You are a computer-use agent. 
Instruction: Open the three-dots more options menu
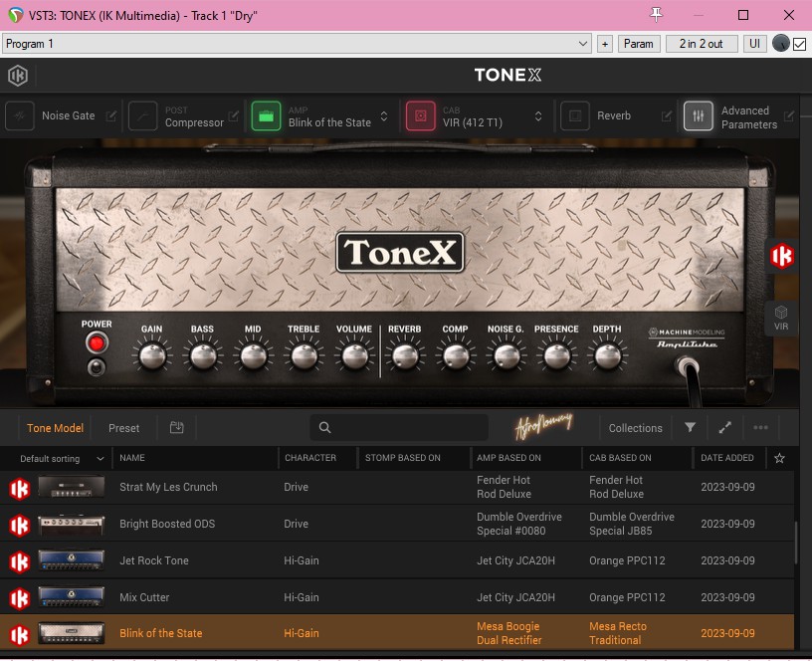coord(760,427)
